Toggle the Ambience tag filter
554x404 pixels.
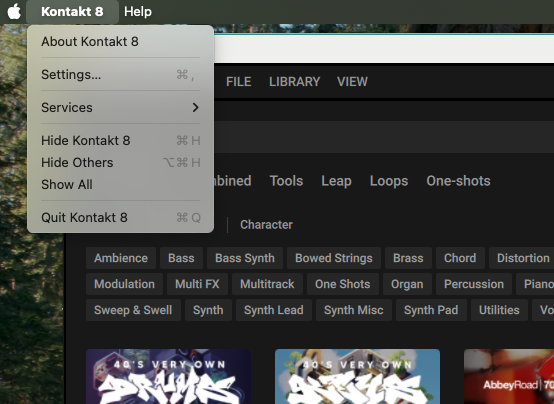[121, 258]
